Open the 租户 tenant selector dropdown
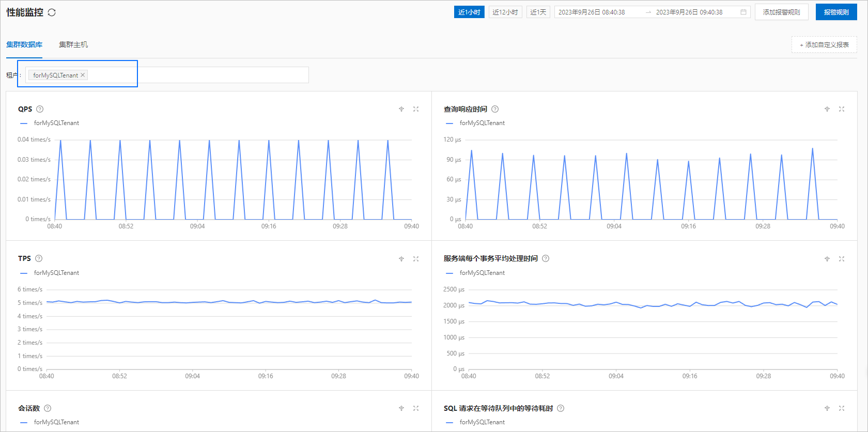Image resolution: width=868 pixels, height=432 pixels. pyautogui.click(x=167, y=75)
